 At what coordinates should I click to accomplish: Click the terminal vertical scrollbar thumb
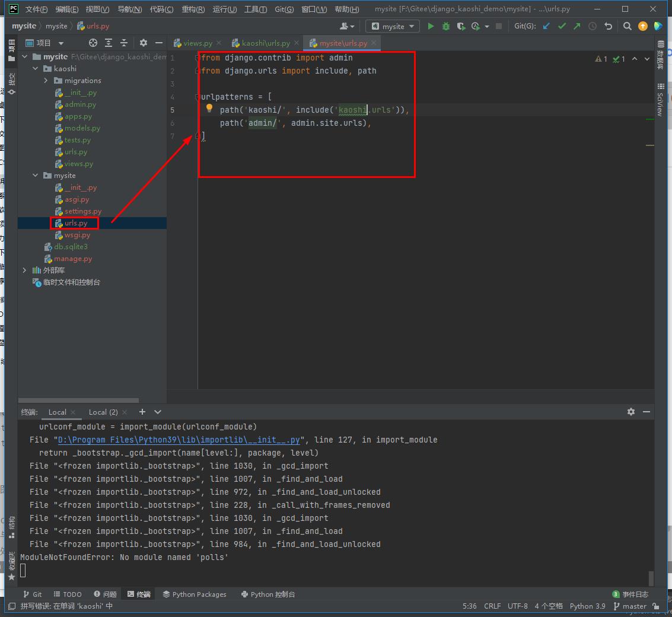point(651,578)
